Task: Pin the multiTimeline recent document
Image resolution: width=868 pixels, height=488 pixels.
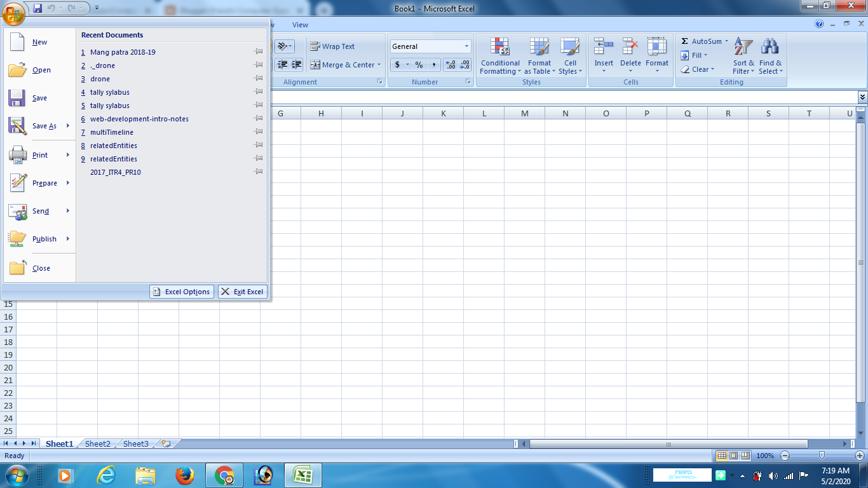Action: tap(258, 132)
